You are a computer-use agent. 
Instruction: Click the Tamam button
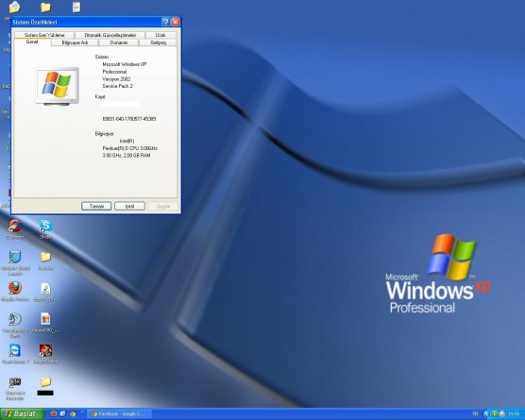(96, 206)
